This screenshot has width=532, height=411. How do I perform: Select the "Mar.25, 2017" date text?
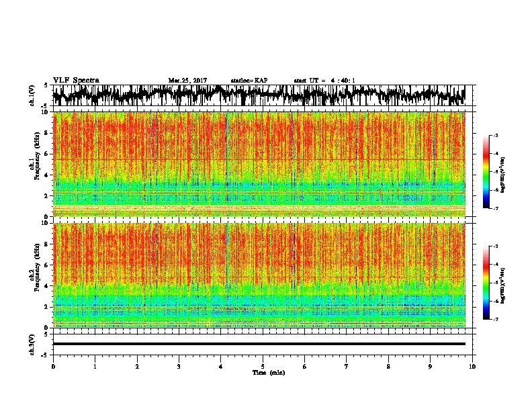tap(187, 81)
